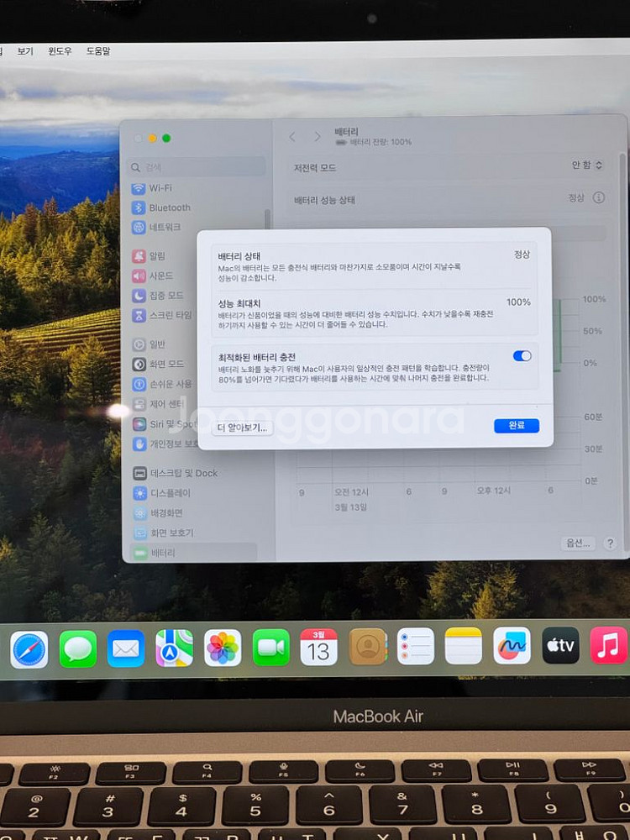Click the settings 검색 search field
Viewport: 630px width, 840px height.
coord(197,167)
